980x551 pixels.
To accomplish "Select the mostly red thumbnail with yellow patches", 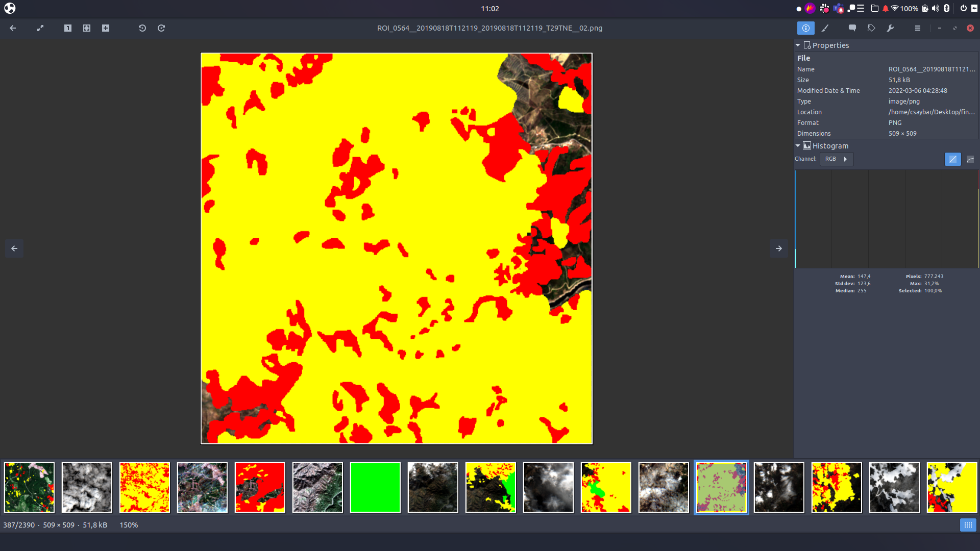I will pos(260,487).
